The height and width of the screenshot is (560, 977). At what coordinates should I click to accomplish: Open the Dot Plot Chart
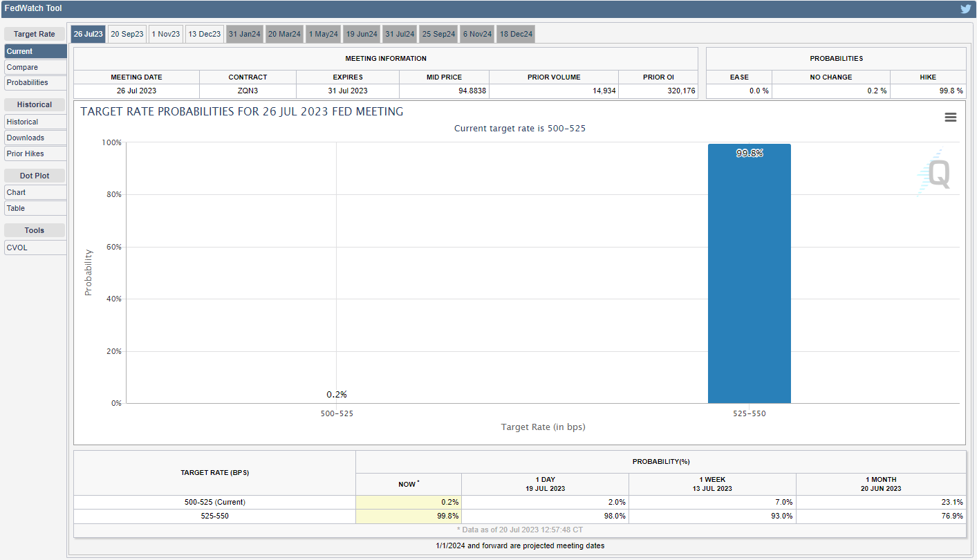[x=35, y=192]
